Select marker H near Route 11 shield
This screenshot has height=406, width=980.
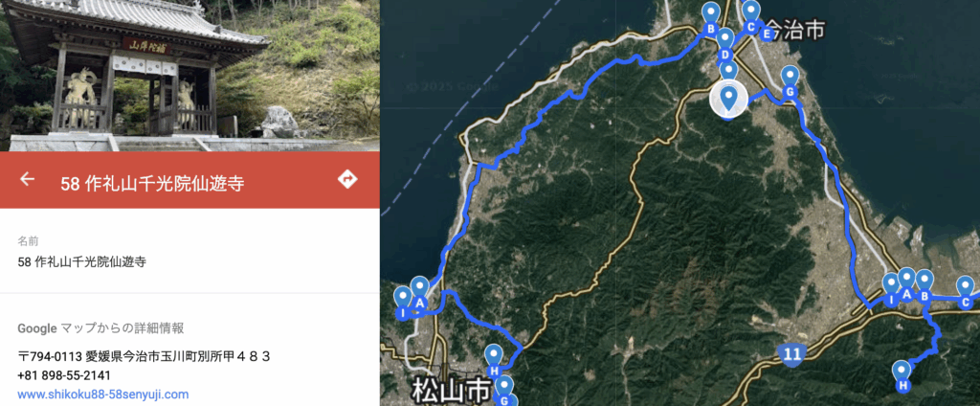pos(902,377)
